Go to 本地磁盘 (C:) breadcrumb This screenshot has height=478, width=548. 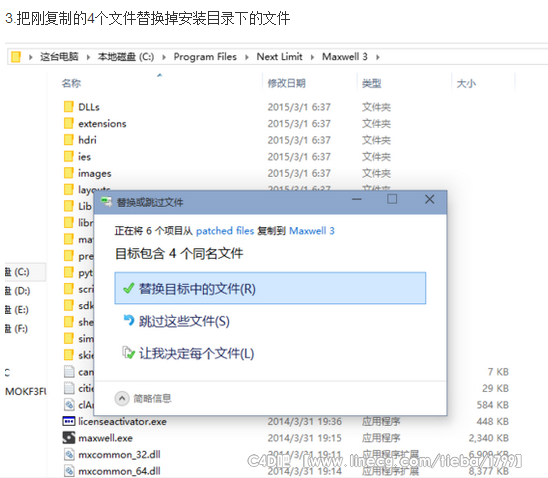(x=126, y=57)
